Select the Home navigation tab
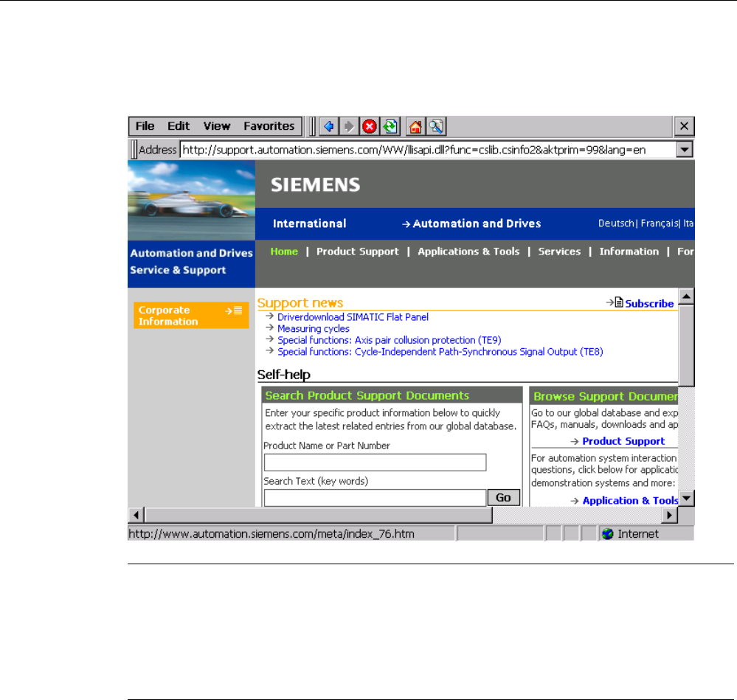 pos(284,252)
